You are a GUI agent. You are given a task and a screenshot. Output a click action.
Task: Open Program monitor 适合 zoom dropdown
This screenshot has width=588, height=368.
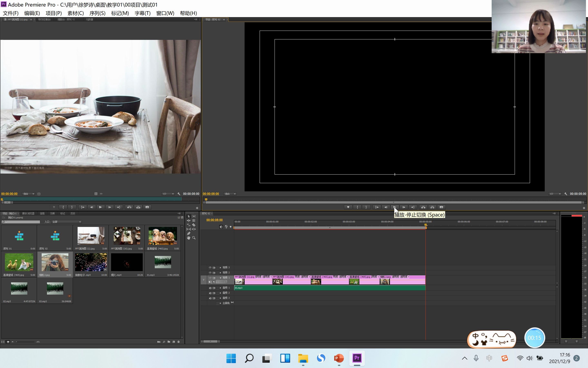point(230,194)
